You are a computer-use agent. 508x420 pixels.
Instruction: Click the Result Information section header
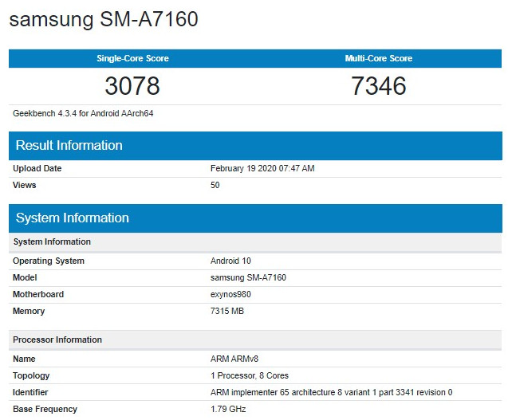(x=255, y=146)
